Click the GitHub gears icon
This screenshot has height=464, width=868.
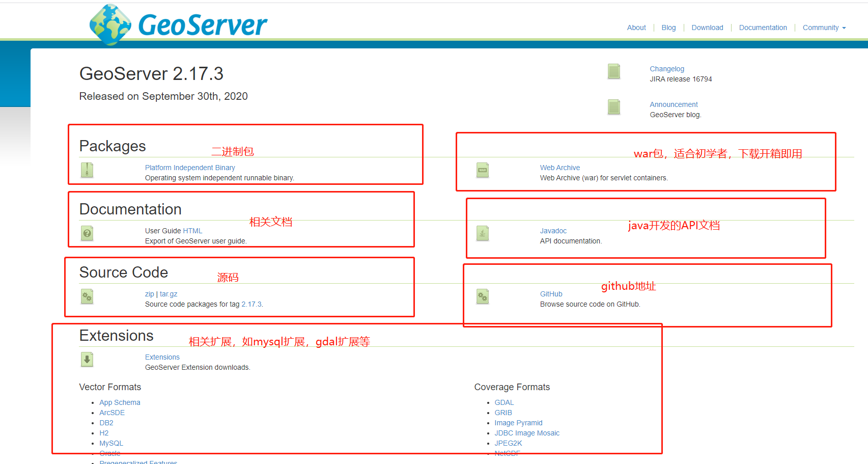[482, 296]
